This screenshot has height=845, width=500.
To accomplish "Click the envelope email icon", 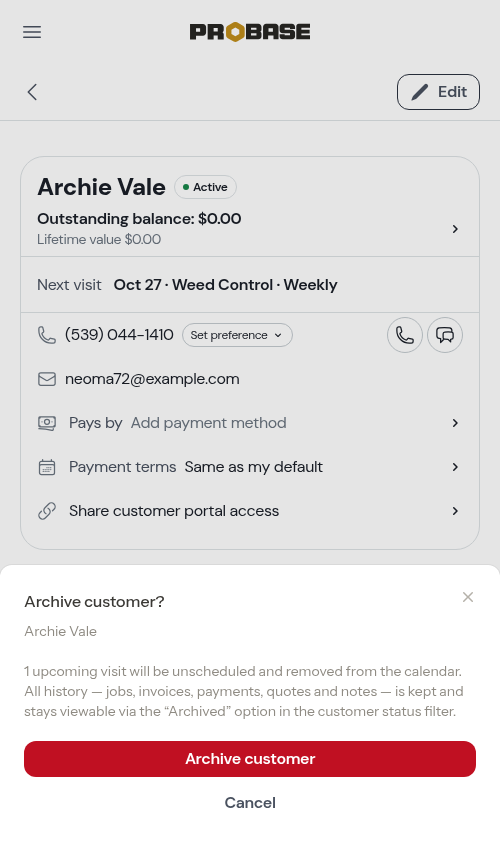I will 47,379.
